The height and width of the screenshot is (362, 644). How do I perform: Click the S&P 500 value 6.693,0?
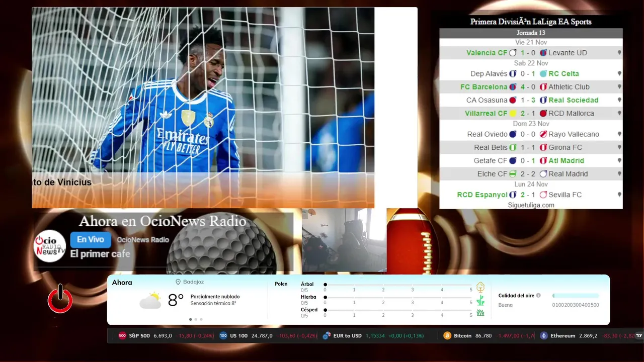click(x=163, y=336)
